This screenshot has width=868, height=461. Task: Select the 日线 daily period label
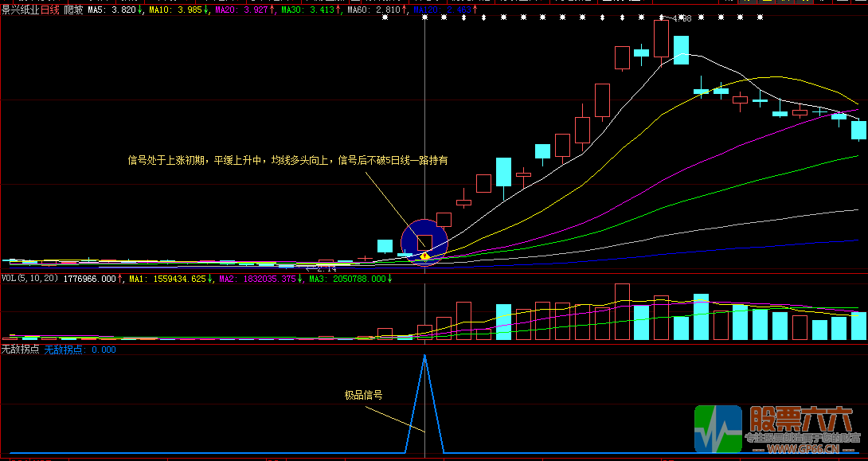coord(50,10)
